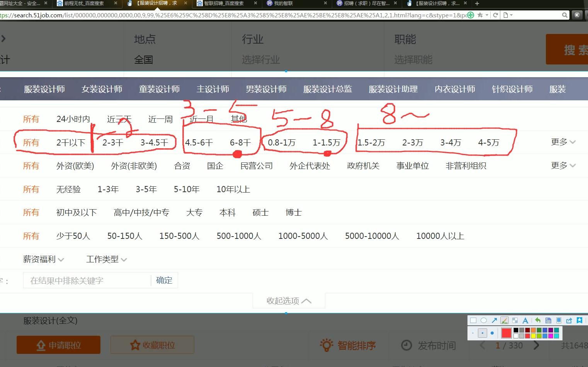The image size is (588, 367).
Task: Send the screenshot to phone
Action: click(559, 320)
